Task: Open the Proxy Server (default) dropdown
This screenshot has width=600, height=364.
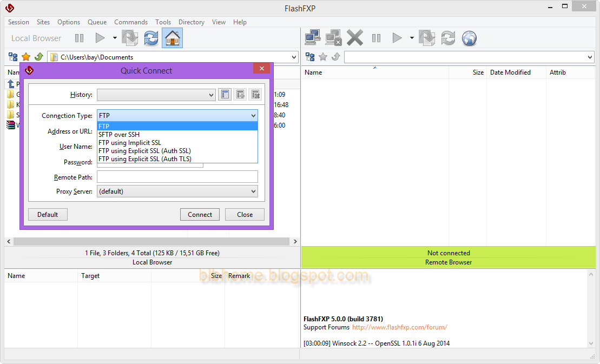Action: pyautogui.click(x=177, y=191)
